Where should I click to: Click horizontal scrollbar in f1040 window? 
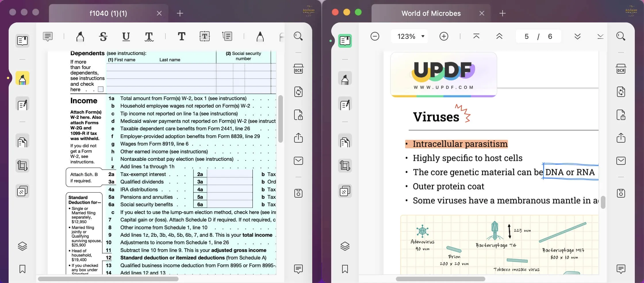tap(108, 279)
